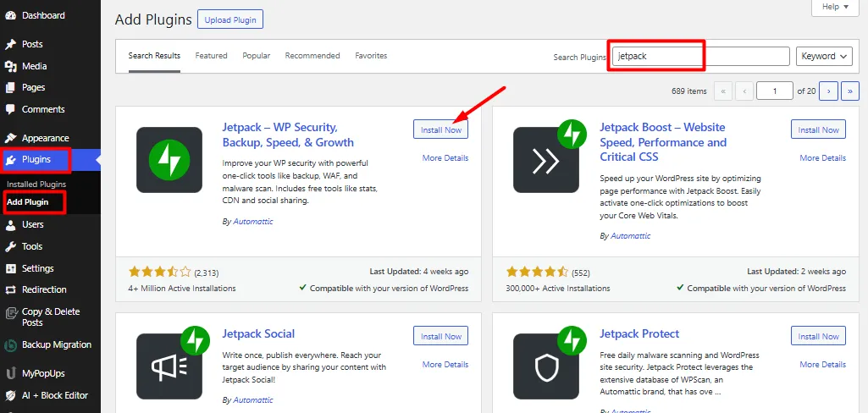Click the '(552)' rating count text

click(583, 273)
